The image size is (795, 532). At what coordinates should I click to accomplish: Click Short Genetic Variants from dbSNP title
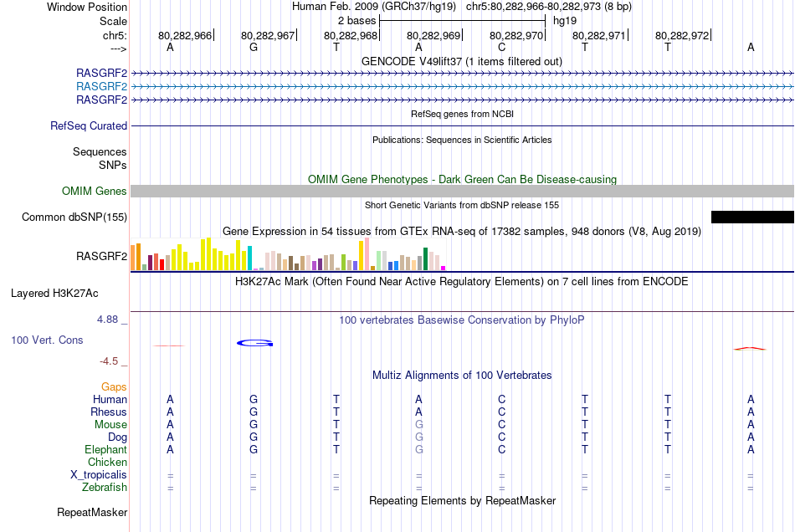(x=462, y=205)
